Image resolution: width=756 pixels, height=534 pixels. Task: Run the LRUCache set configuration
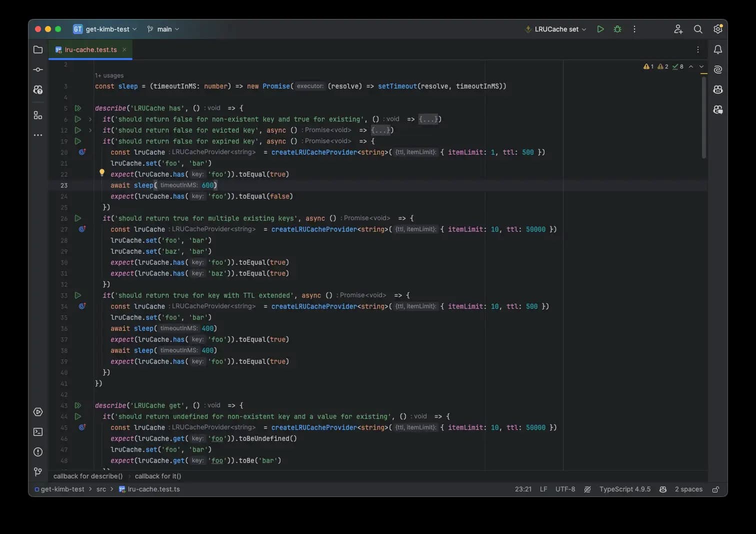[x=600, y=29]
